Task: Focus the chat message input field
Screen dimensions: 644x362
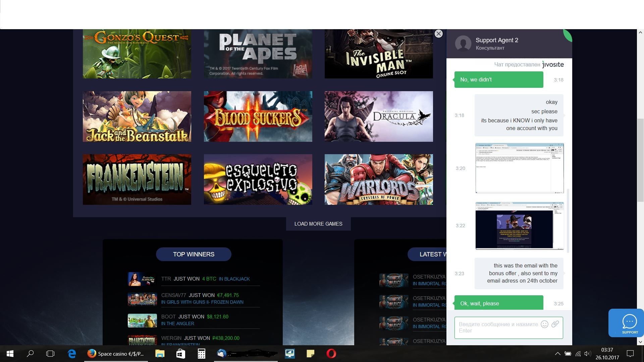Action: [x=509, y=327]
